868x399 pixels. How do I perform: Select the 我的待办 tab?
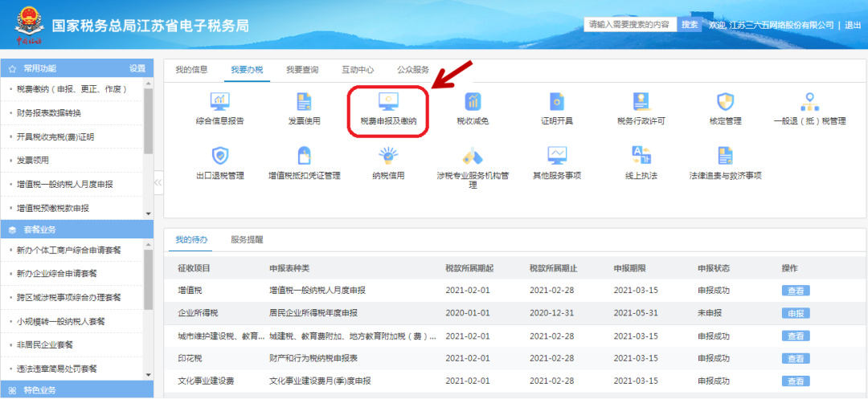click(191, 240)
